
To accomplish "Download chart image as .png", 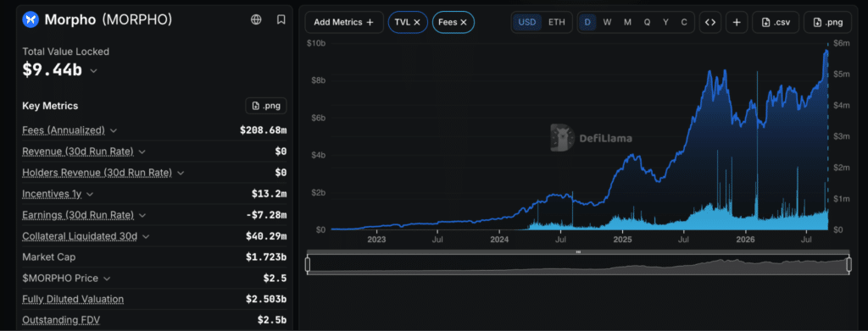I will tap(827, 22).
